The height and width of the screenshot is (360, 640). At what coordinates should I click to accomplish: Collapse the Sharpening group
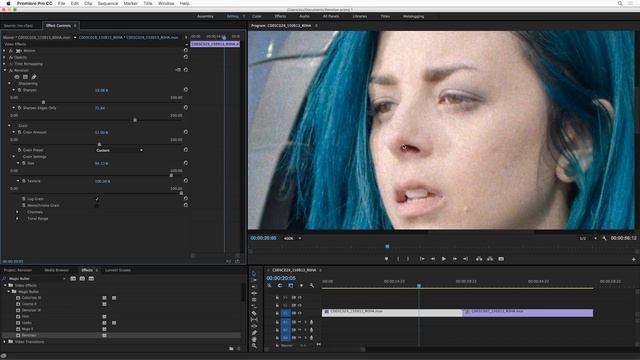coord(9,83)
